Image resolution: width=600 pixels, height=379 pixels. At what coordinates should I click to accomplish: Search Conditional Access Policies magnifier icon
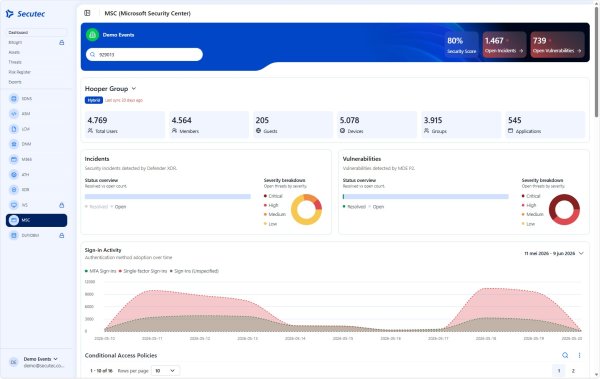[565, 355]
